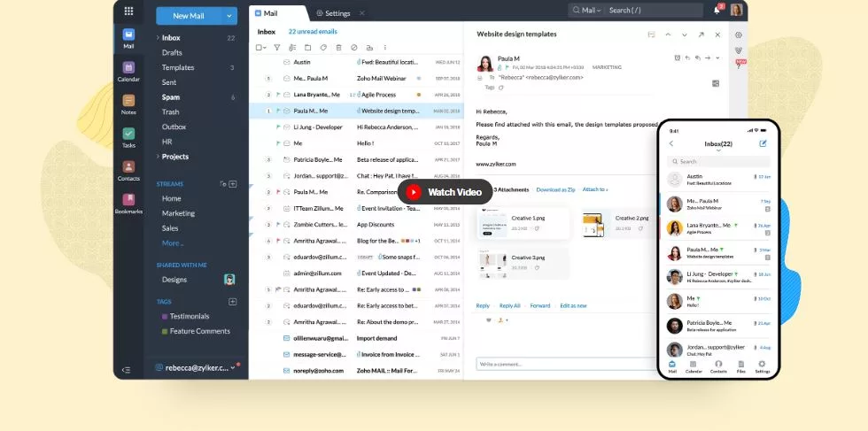The height and width of the screenshot is (431, 868).
Task: Open the Bookmarks app in left sidebar
Action: tap(128, 204)
